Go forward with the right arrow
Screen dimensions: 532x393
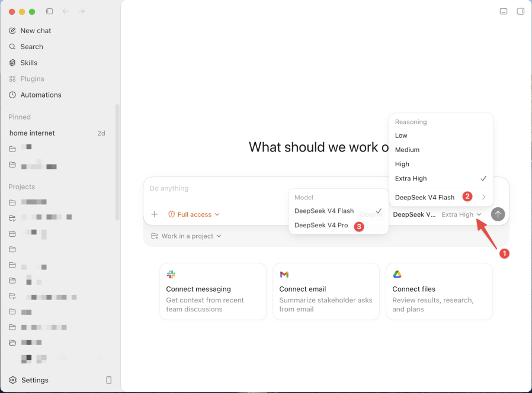[x=82, y=11]
